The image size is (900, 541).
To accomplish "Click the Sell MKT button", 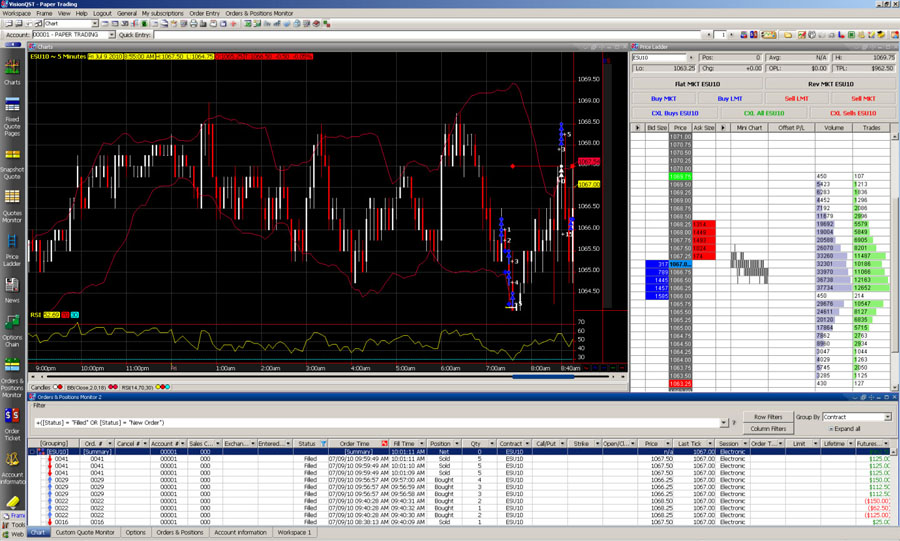I will tap(863, 99).
